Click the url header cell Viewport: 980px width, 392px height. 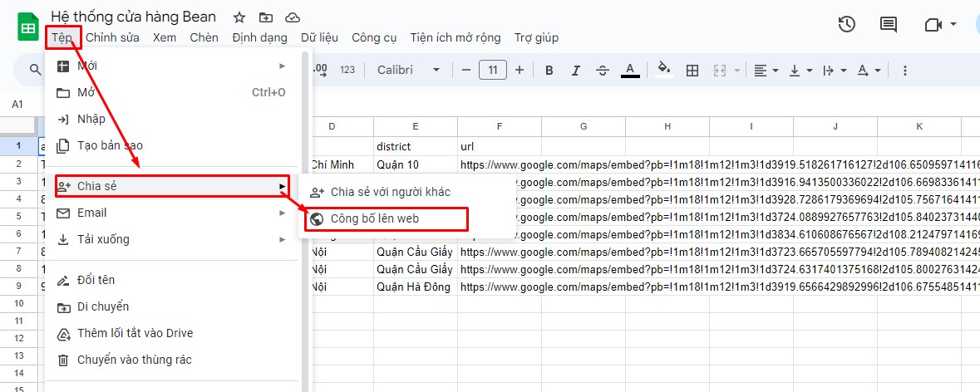(500, 146)
